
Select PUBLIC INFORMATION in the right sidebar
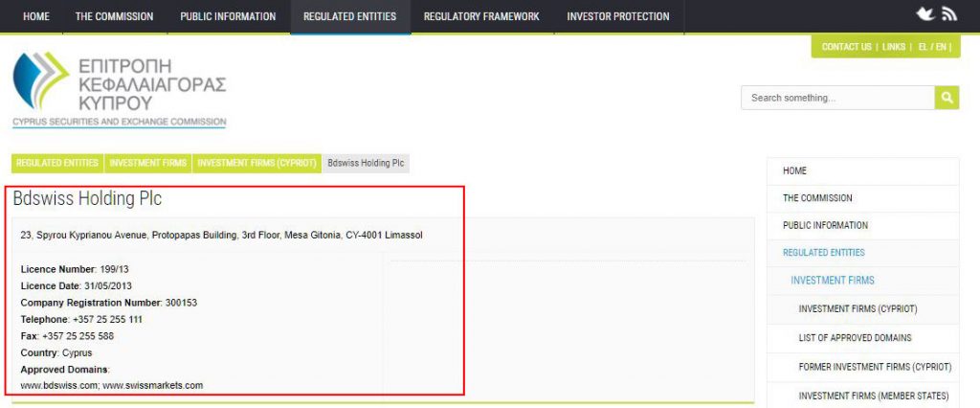click(x=825, y=226)
